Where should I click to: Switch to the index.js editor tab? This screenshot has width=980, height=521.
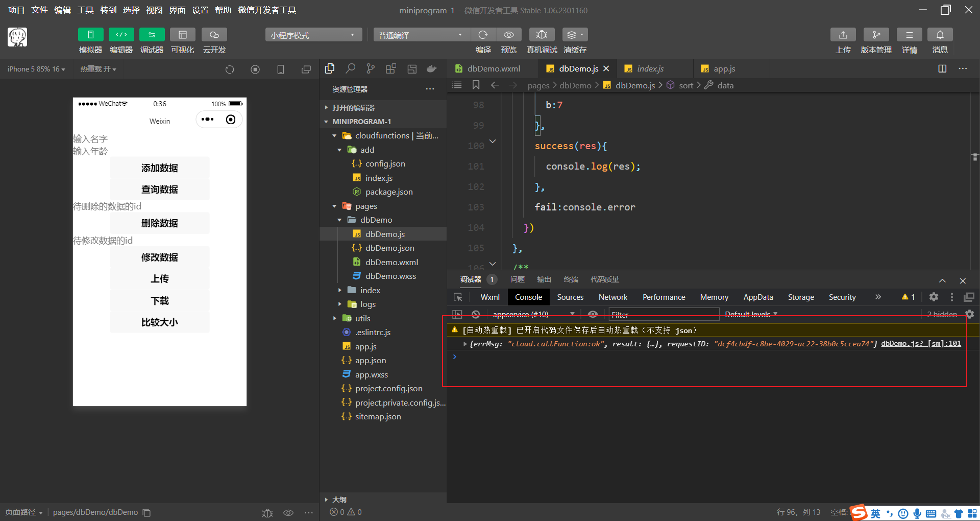coord(650,68)
